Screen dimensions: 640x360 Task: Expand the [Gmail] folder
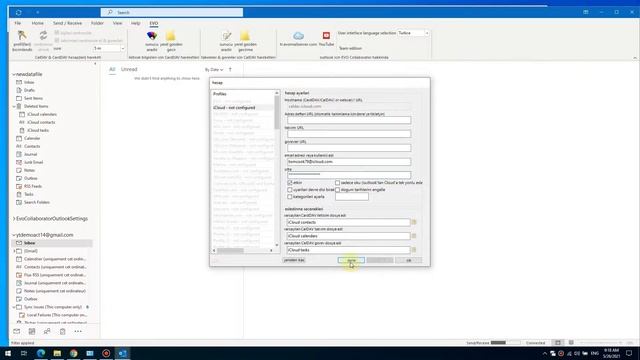[x=14, y=251]
